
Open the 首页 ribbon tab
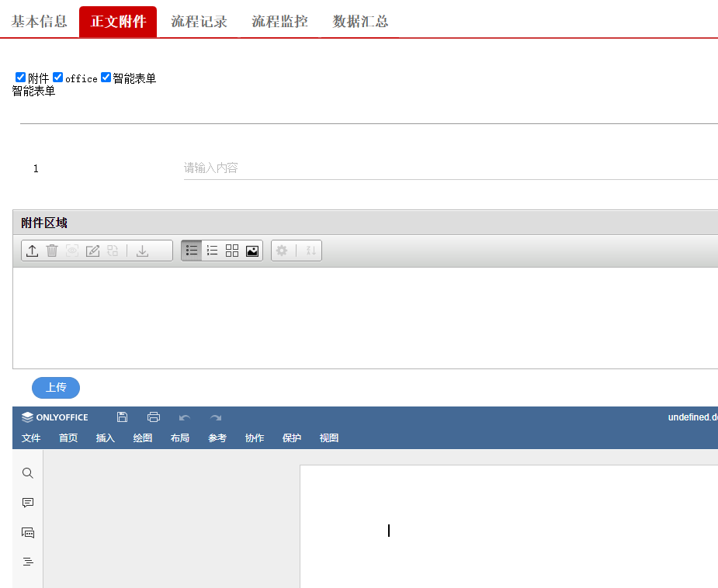point(68,438)
